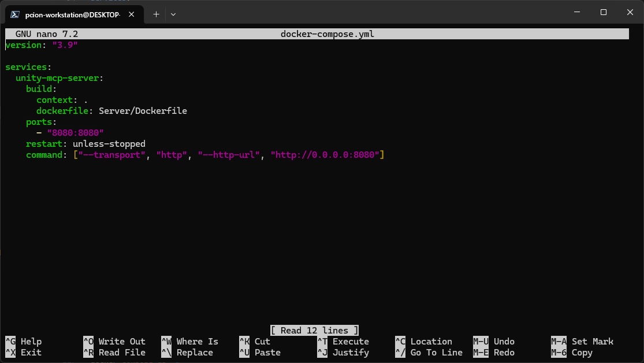Image resolution: width=644 pixels, height=363 pixels.
Task: Maximize the terminal window
Action: pos(603,12)
